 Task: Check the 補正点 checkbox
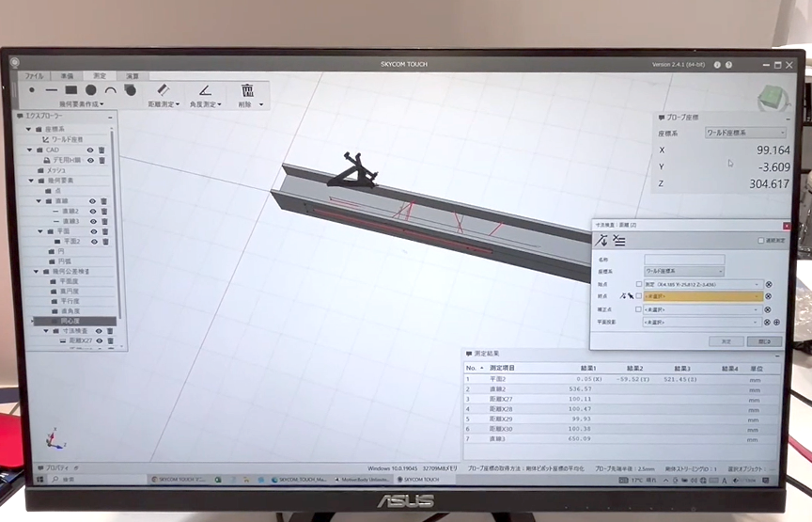[638, 309]
